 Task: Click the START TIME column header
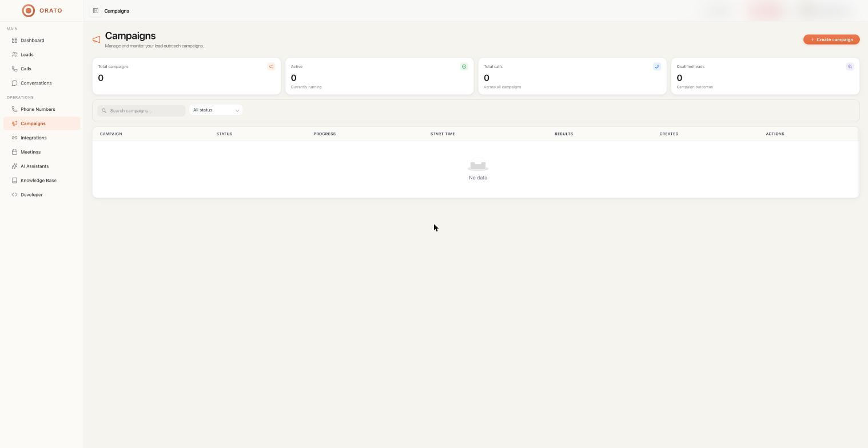[x=443, y=134]
